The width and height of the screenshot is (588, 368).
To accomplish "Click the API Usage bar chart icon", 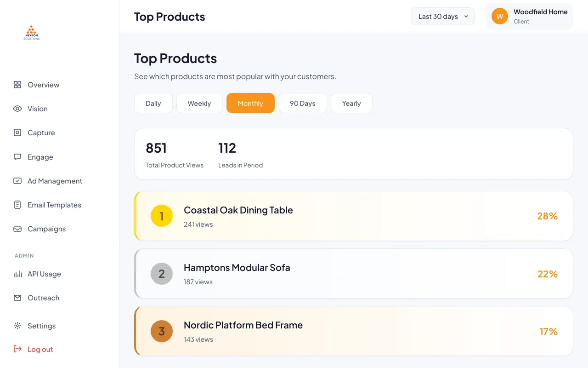I will [17, 274].
